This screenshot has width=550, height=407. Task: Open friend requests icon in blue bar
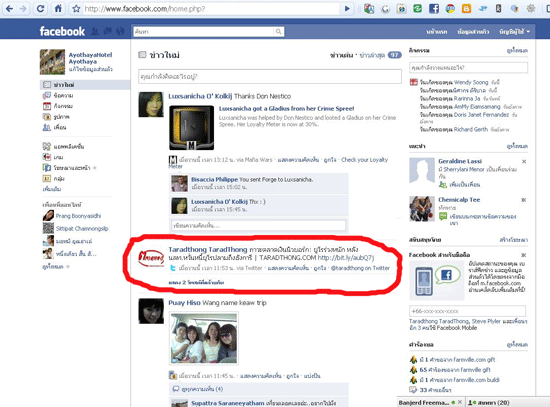[95, 31]
